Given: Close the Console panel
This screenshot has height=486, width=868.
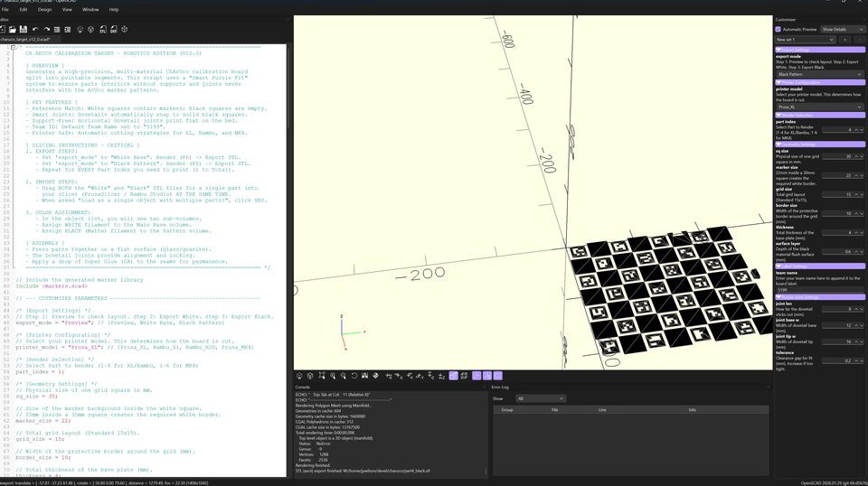Looking at the screenshot, I should (483, 387).
